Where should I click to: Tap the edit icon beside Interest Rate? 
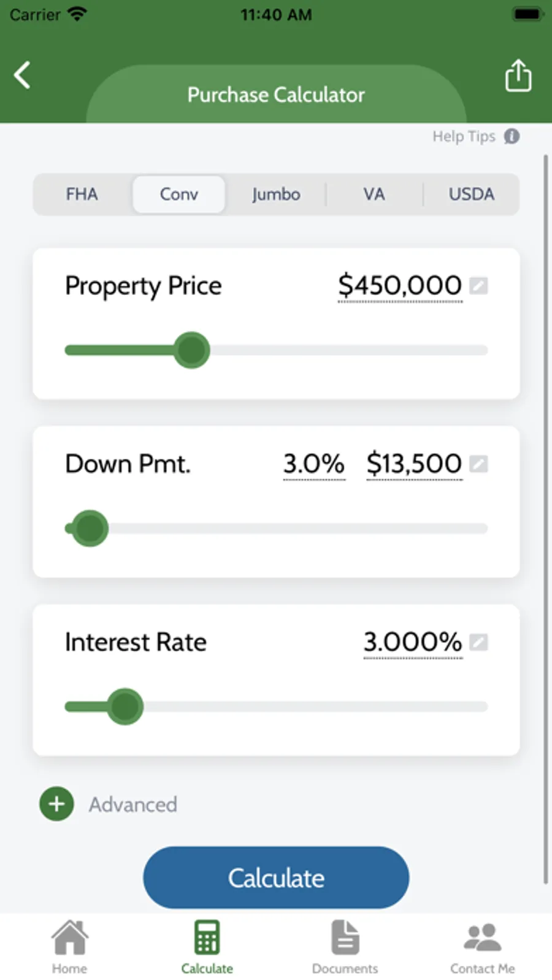478,642
